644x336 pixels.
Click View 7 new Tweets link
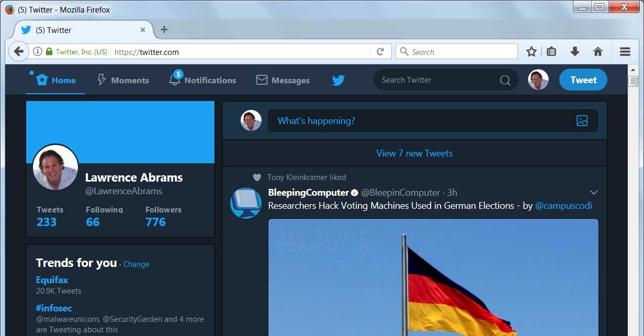click(414, 153)
